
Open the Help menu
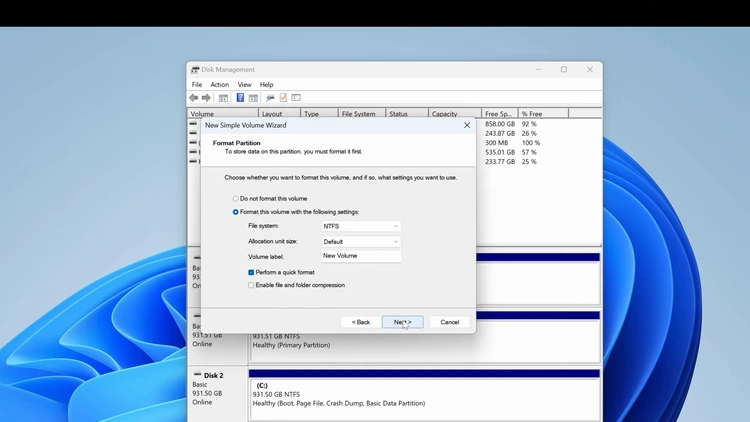pyautogui.click(x=266, y=85)
